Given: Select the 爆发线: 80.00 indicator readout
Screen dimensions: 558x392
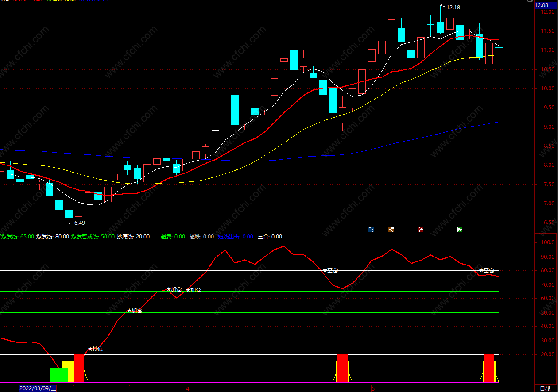Looking at the screenshot, I should pos(53,237).
